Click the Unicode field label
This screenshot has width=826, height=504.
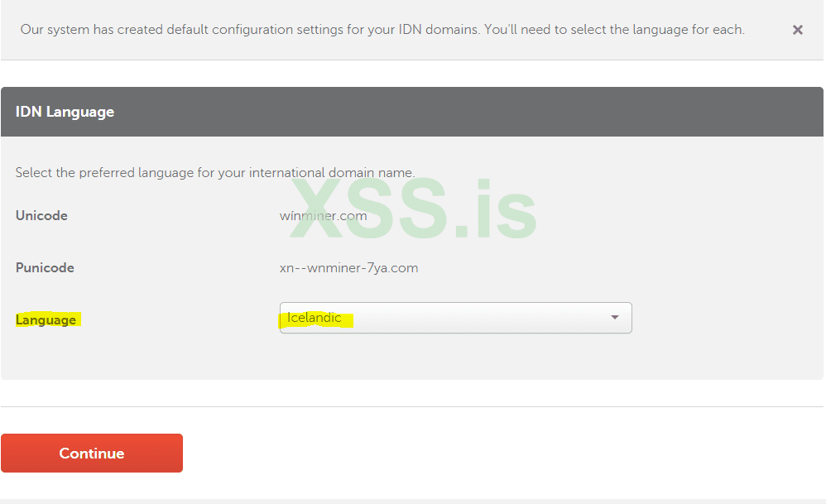pos(41,215)
